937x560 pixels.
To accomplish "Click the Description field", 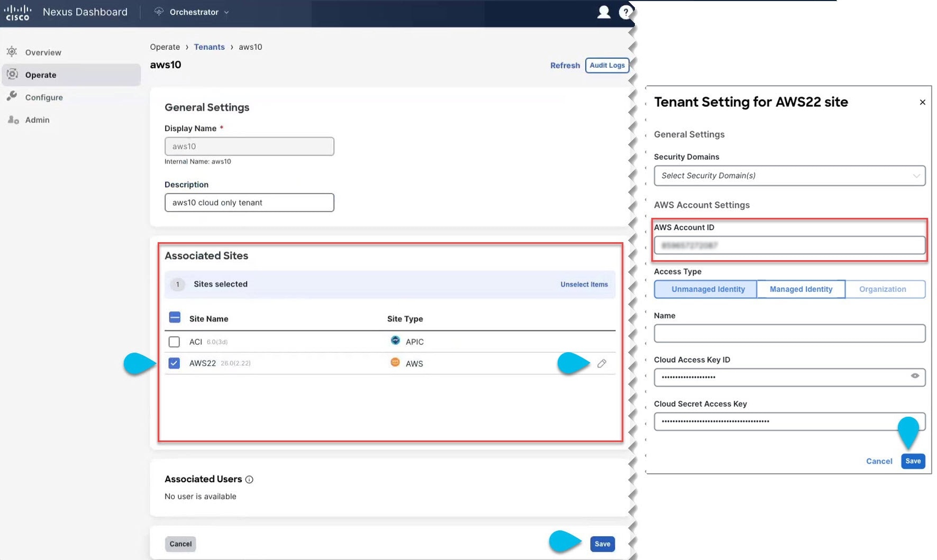I will 249,203.
